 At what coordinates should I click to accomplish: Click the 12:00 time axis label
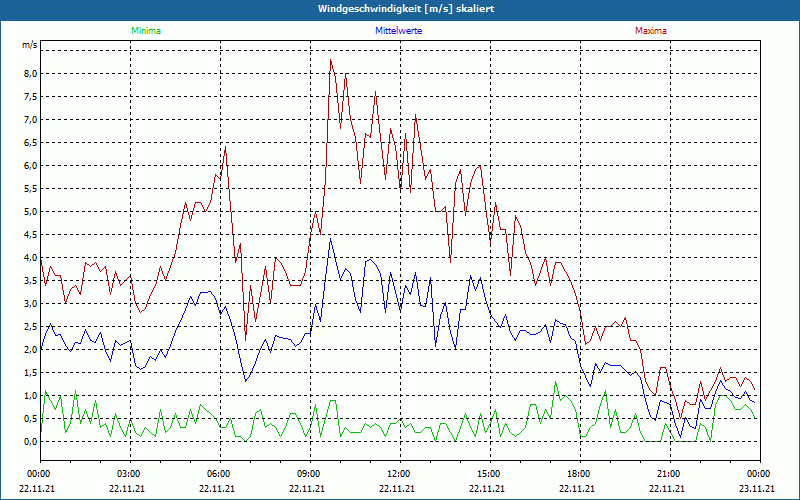(400, 474)
